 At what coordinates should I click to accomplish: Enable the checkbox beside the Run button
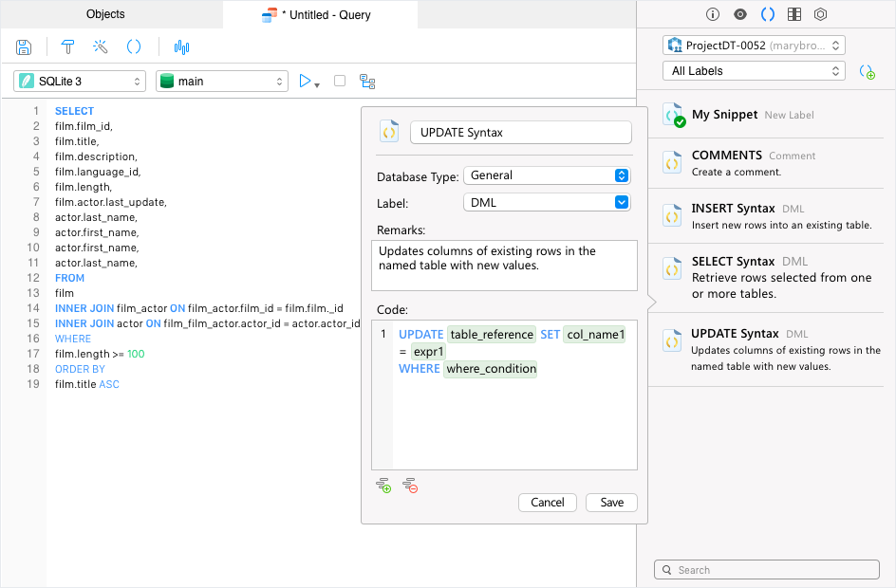(339, 81)
